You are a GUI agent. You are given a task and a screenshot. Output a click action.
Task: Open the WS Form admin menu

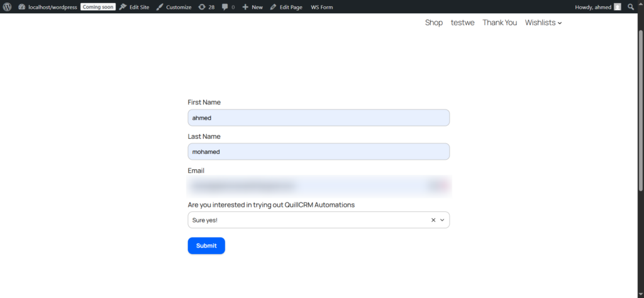(x=322, y=7)
